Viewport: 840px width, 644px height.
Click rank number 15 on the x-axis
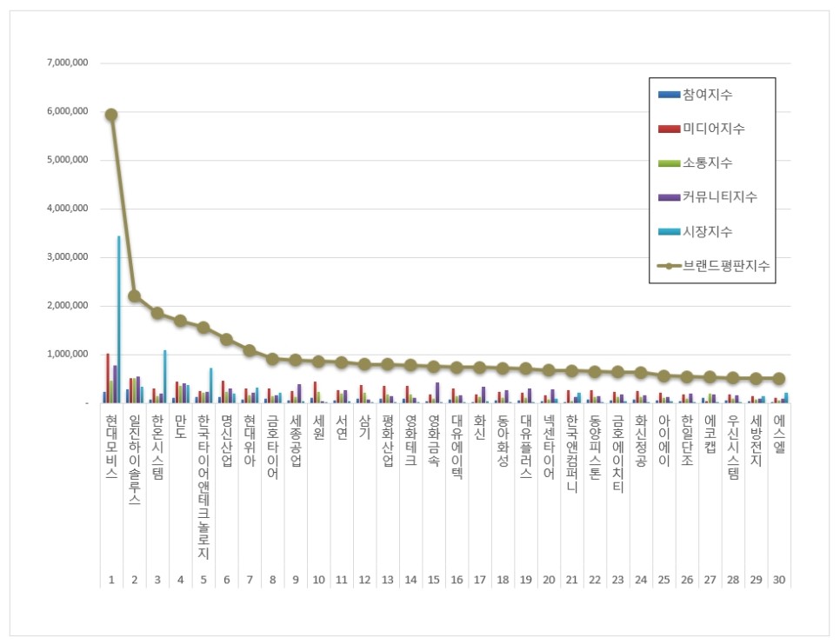tap(434, 580)
